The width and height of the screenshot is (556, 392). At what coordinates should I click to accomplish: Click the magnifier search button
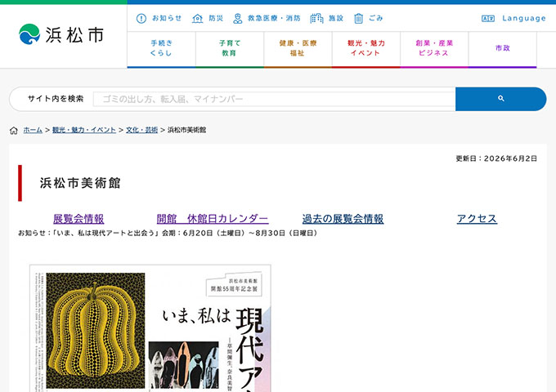click(500, 99)
